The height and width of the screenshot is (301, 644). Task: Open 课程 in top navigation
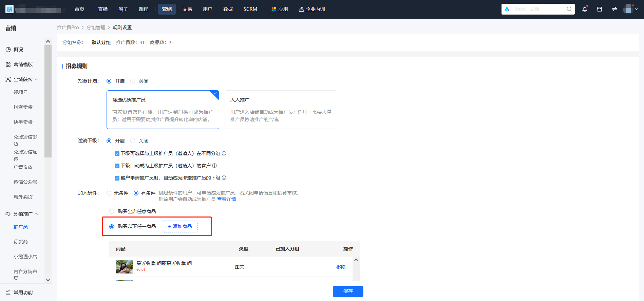144,9
